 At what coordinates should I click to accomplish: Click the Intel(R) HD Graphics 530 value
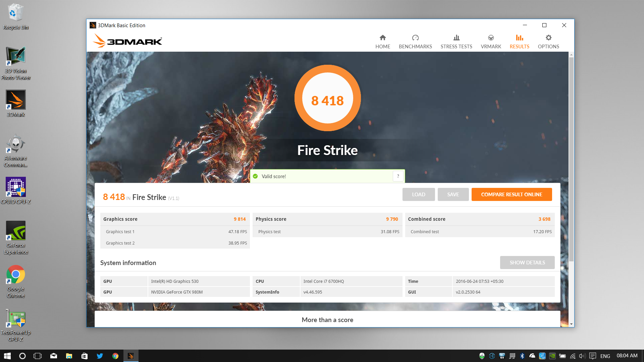click(x=175, y=281)
